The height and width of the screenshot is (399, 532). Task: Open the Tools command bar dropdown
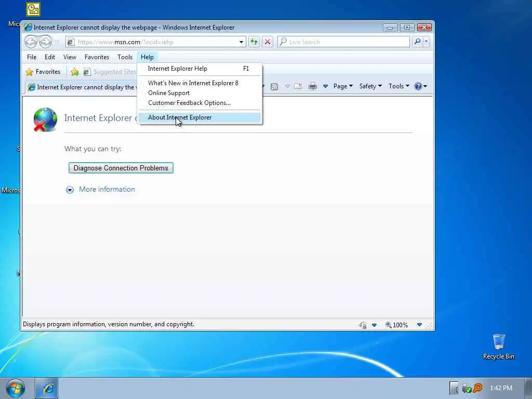[x=398, y=86]
